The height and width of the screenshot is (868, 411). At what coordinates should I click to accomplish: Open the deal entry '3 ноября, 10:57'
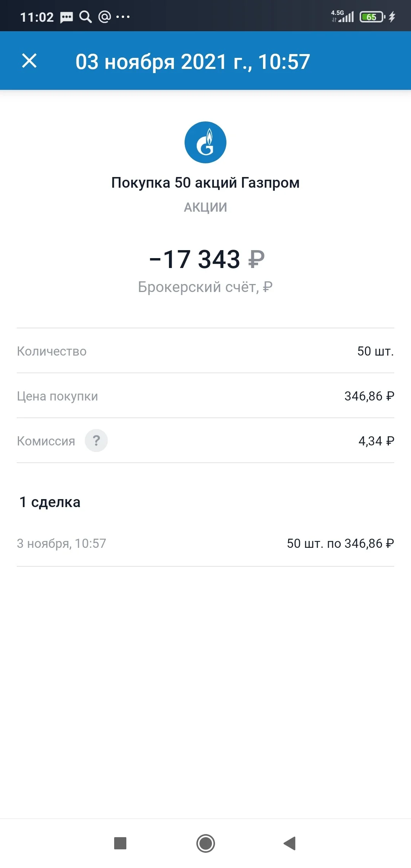tap(205, 543)
